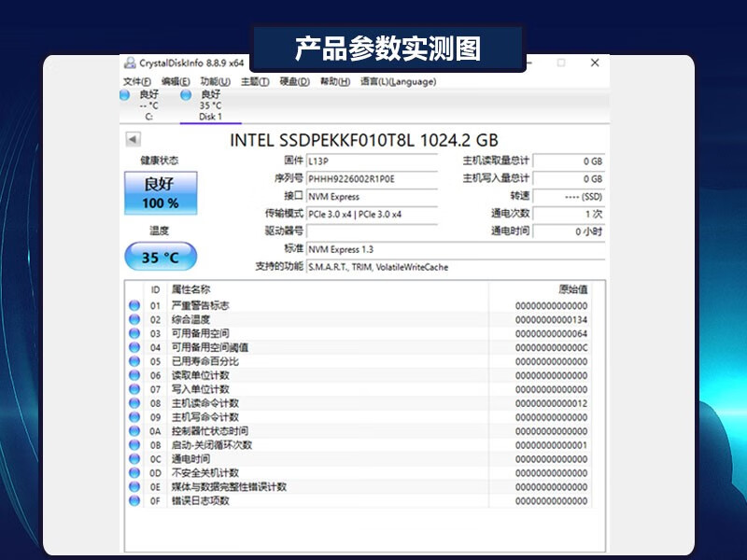Click the status dot for 写入单位计数
Screen dimensions: 747x560
coord(134,389)
